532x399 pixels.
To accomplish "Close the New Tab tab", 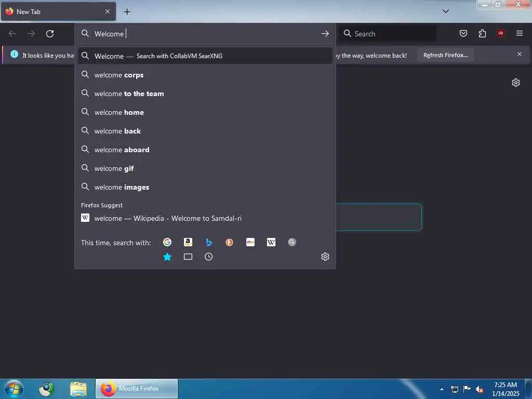I will 108,11.
